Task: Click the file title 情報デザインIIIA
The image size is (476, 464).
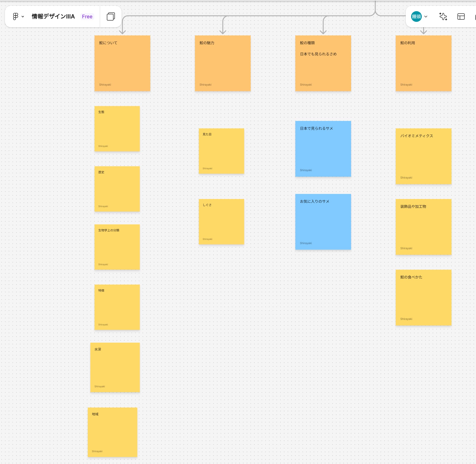Action: 53,17
